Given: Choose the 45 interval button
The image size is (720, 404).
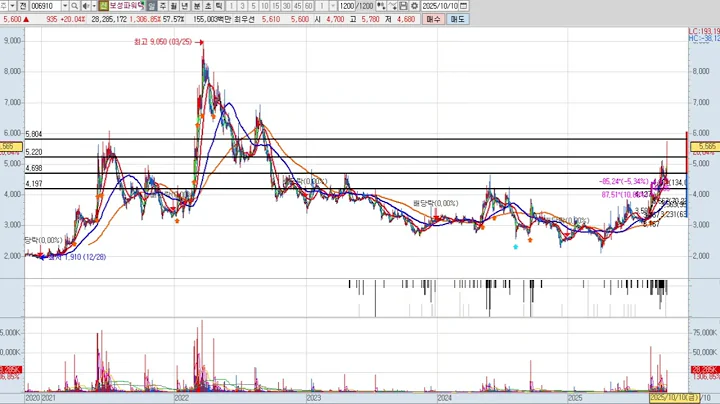Looking at the screenshot, I should pos(298,6).
